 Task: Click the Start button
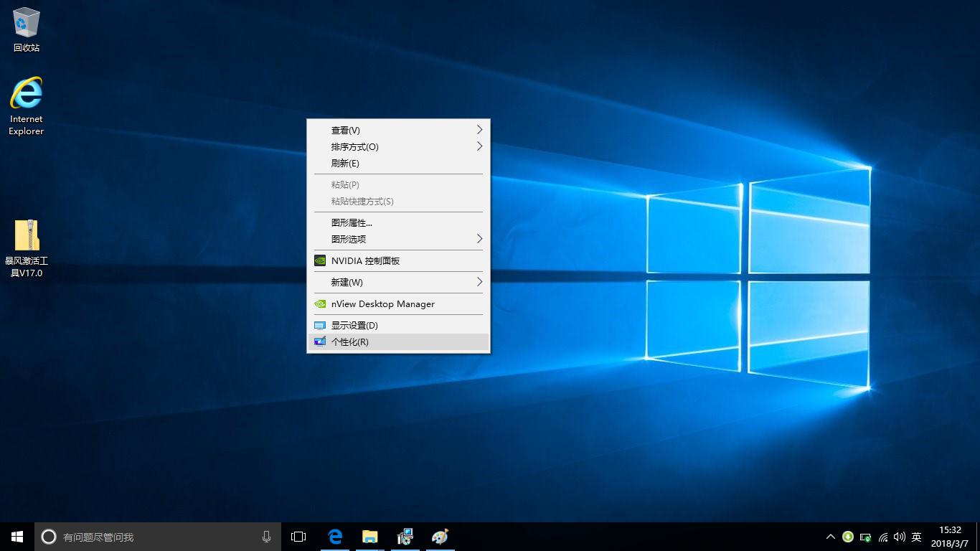16,536
